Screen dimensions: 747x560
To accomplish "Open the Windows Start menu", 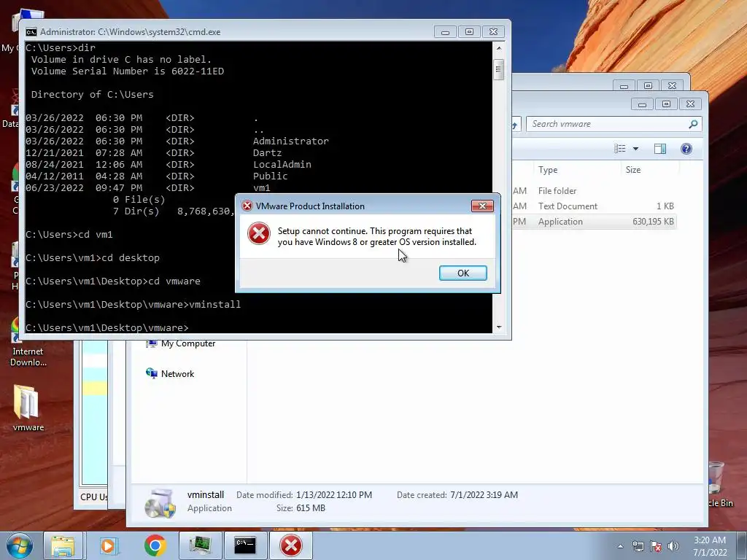I will tap(19, 545).
